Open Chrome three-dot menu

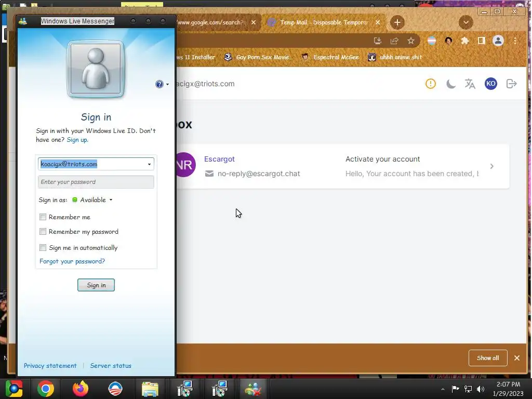pos(515,41)
